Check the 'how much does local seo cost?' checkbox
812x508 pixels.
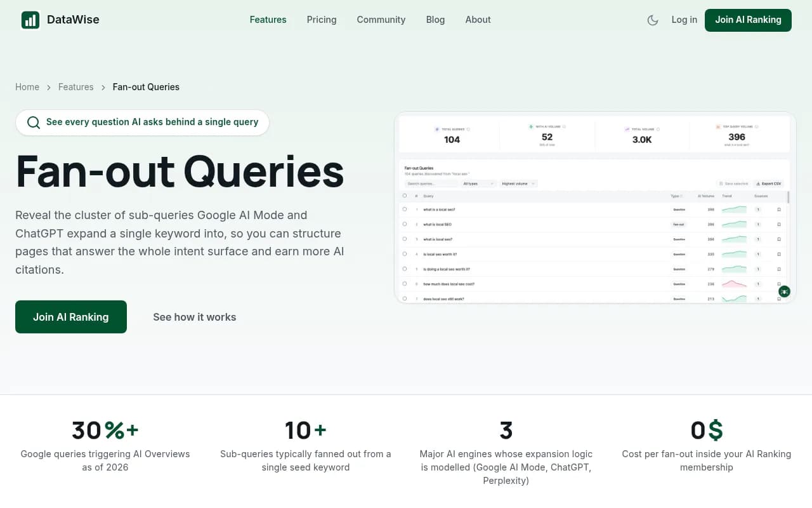point(405,284)
